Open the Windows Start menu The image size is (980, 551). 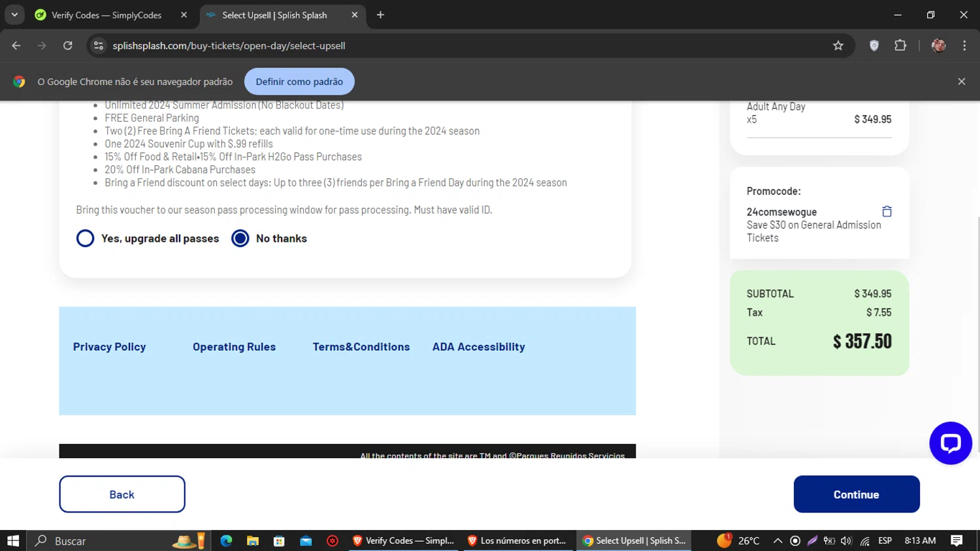(13, 541)
